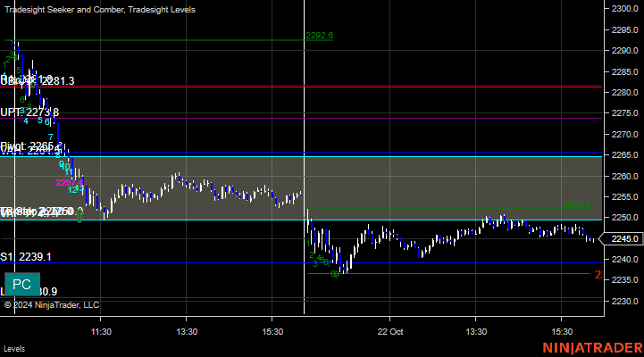Click the 2230.0 price axis label
The image size is (644, 357).
point(624,301)
